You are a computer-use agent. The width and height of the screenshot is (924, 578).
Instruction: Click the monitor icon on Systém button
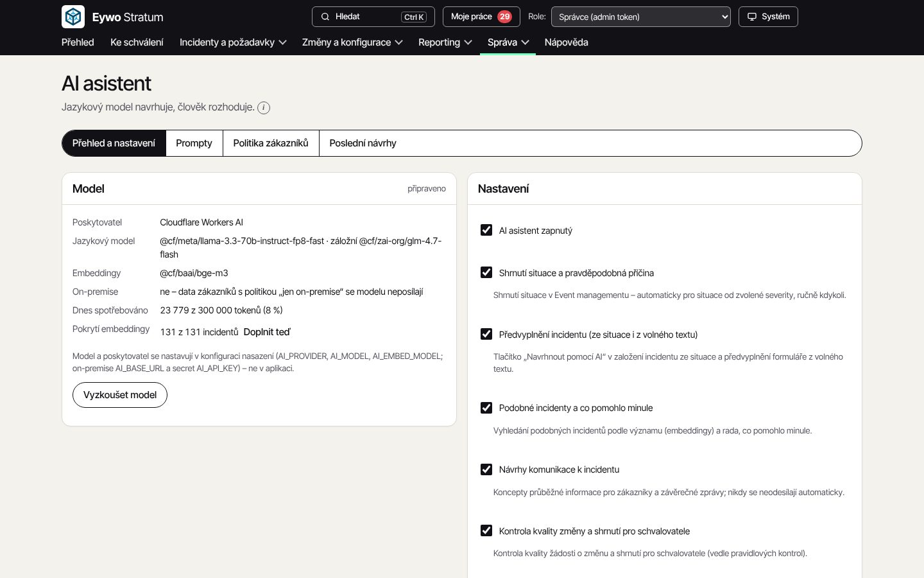[x=752, y=17]
